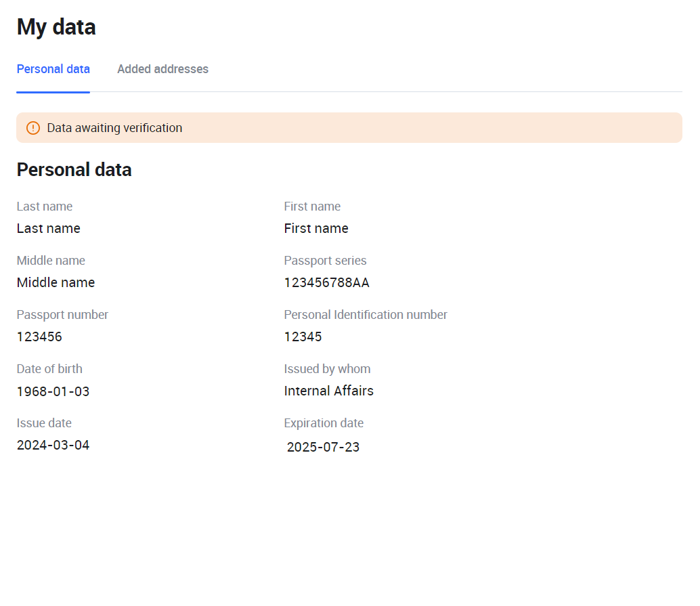
Task: Switch to the Added addresses tab
Action: pos(162,69)
